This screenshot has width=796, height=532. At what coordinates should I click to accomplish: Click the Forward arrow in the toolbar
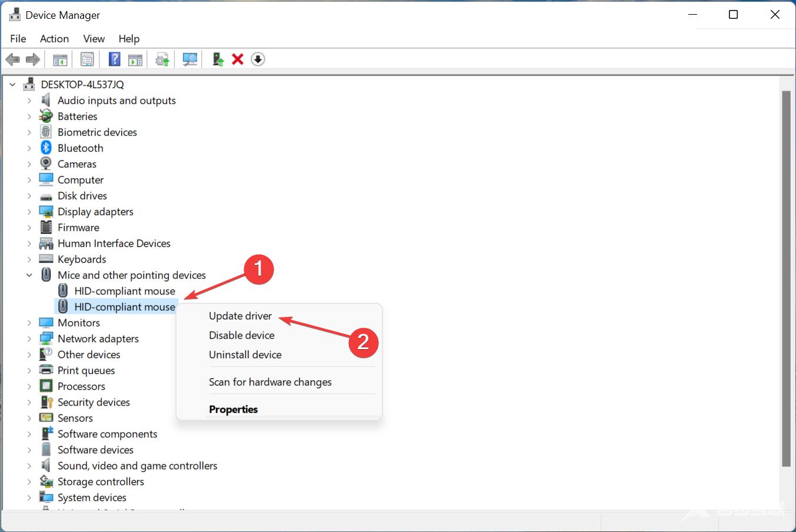pos(33,59)
